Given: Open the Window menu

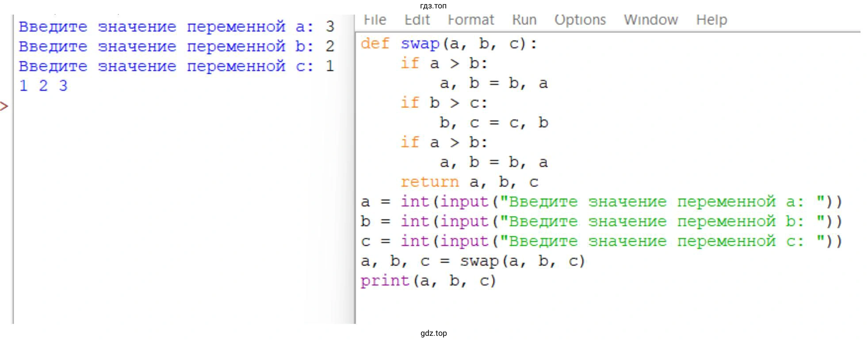Looking at the screenshot, I should point(650,20).
